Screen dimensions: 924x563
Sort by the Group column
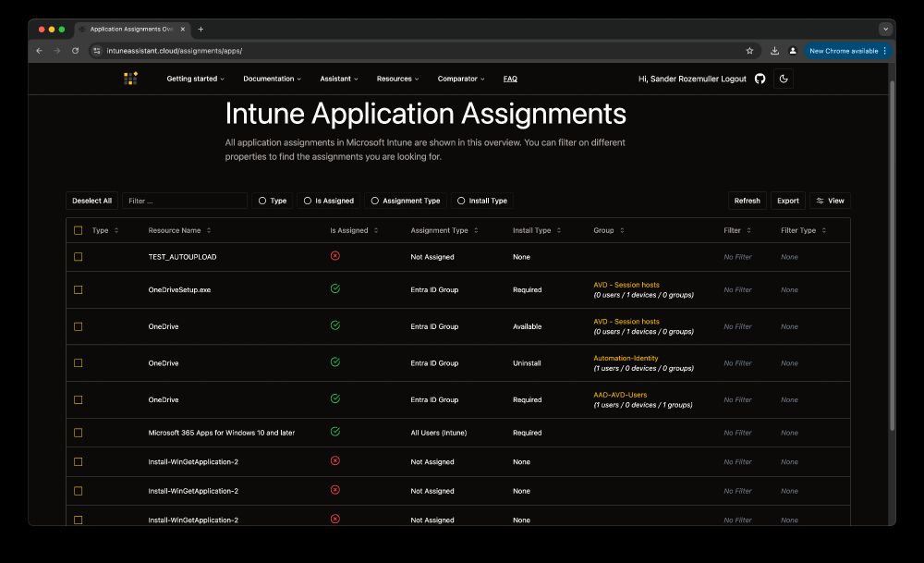pos(608,230)
